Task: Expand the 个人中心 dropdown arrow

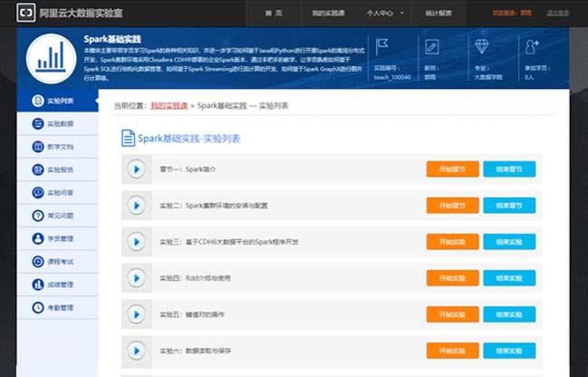Action: tap(402, 13)
